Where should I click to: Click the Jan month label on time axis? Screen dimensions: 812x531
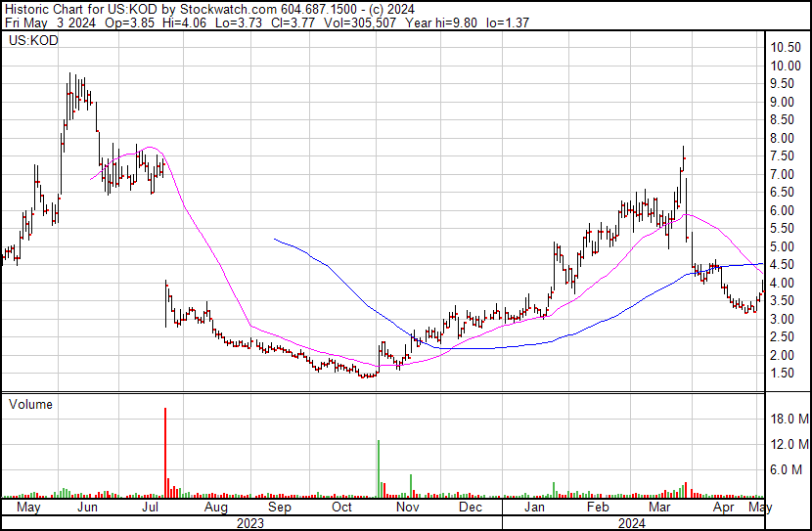coord(534,508)
